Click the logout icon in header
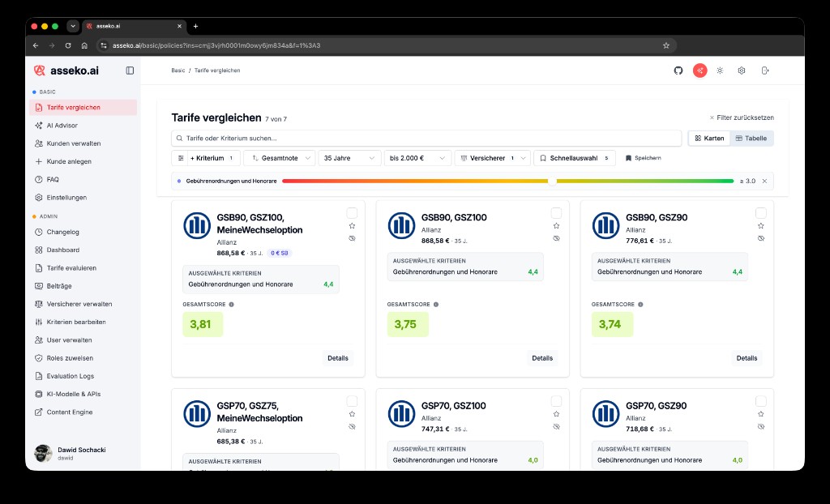This screenshot has height=504, width=830. [x=765, y=70]
